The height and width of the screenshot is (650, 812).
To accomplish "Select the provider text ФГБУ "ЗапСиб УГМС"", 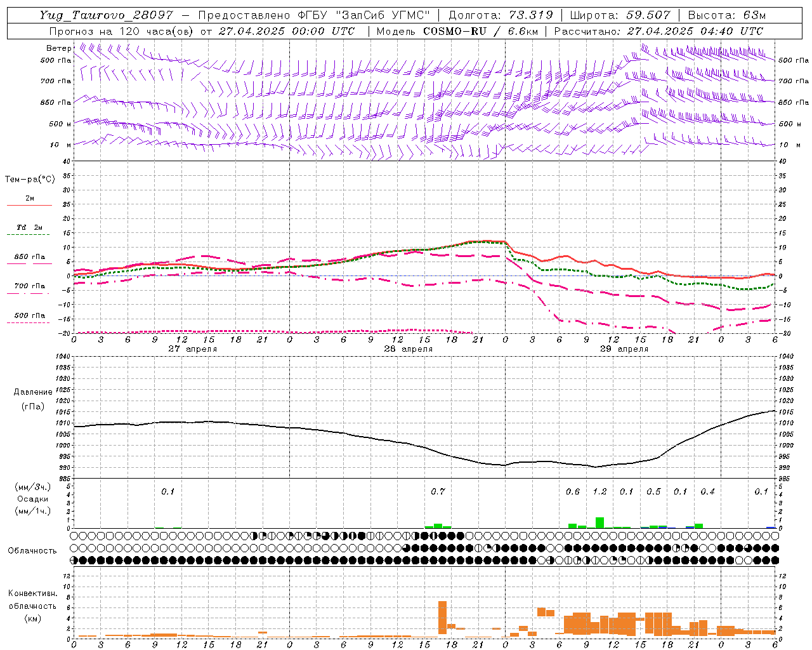I will 363,15.
